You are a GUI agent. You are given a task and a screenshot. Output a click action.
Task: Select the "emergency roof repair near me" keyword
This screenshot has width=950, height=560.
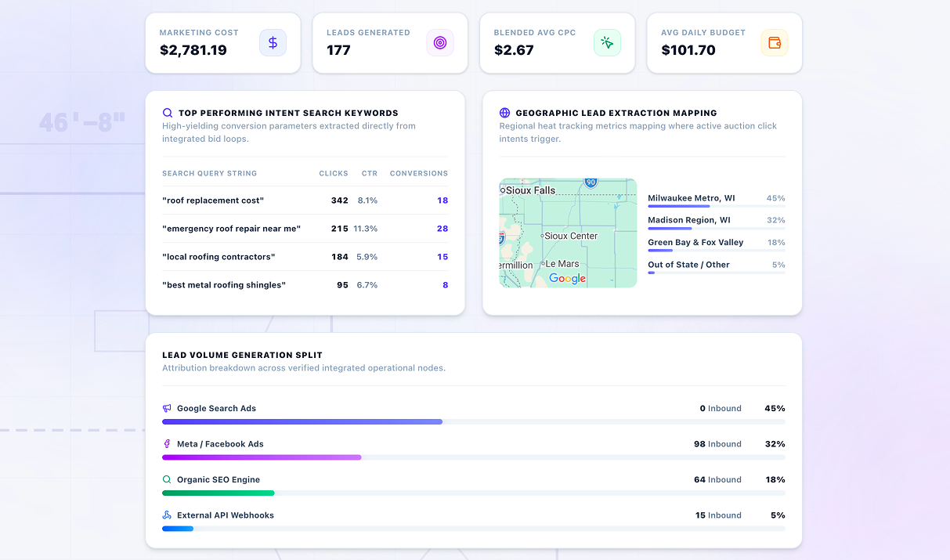tap(232, 229)
